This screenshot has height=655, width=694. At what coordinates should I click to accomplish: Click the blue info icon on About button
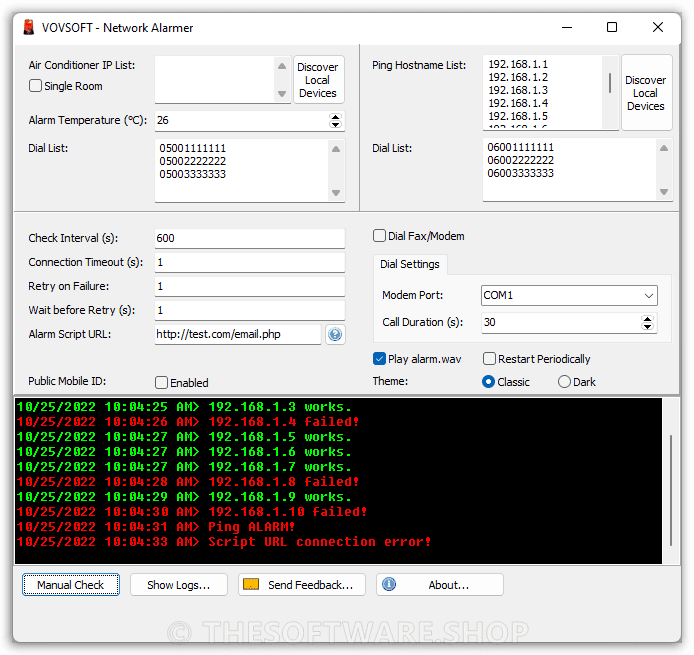point(389,584)
